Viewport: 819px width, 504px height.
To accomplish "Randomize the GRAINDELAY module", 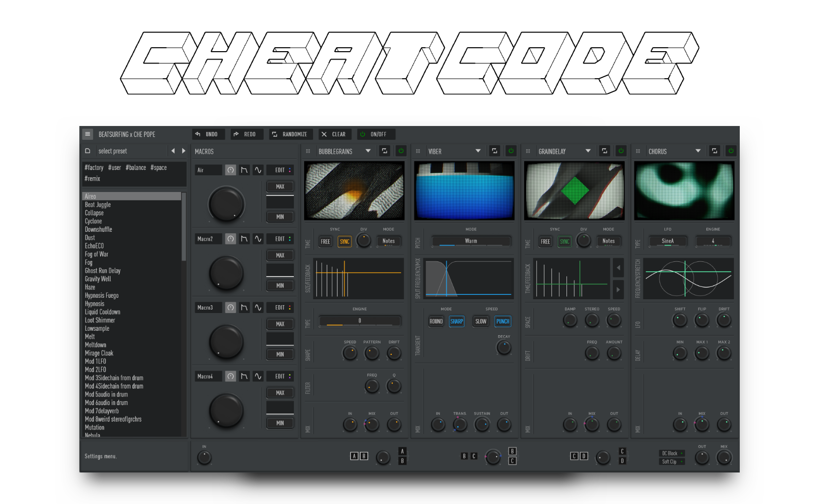I will point(604,151).
